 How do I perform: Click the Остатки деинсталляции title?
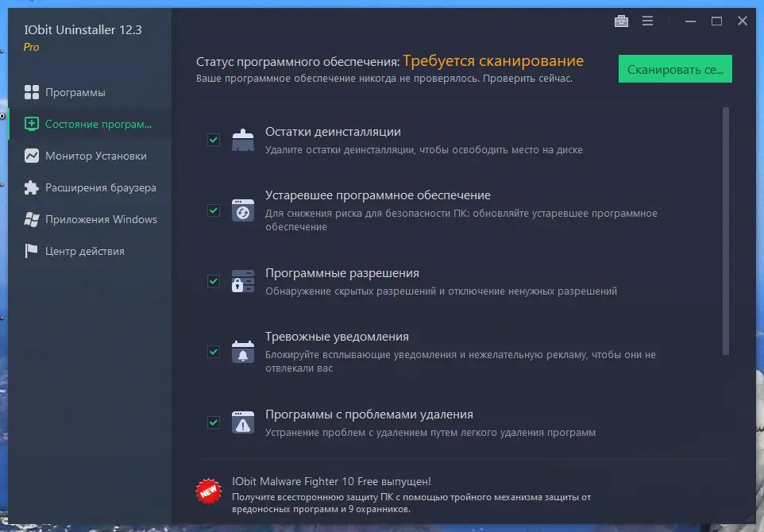[x=333, y=132]
